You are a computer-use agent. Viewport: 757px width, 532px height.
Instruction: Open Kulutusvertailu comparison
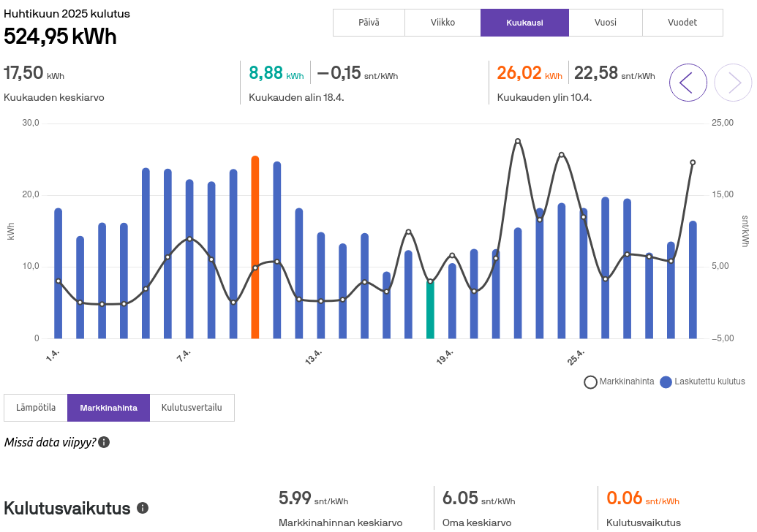[192, 408]
